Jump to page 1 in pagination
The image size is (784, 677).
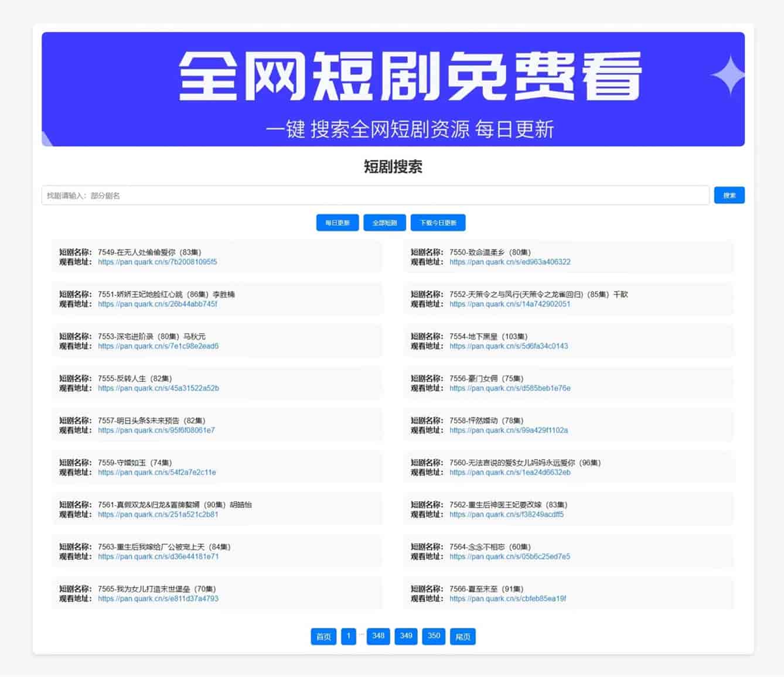pos(349,636)
